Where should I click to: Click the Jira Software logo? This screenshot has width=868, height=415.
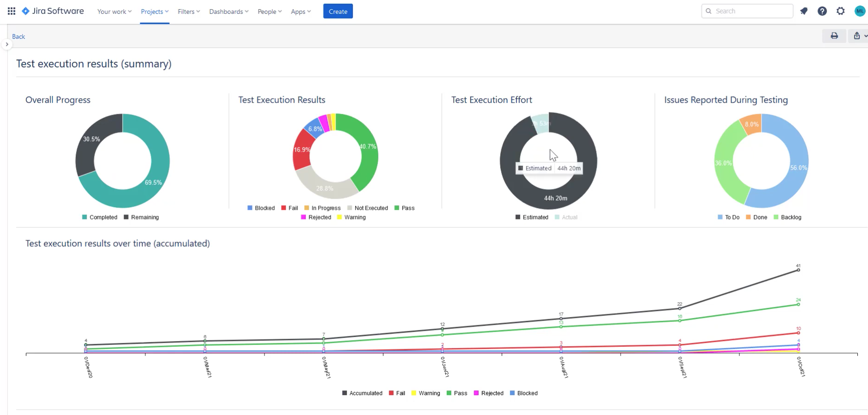point(53,11)
